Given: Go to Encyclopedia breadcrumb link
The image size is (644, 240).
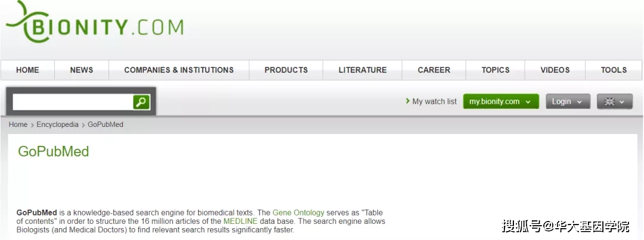Looking at the screenshot, I should tap(57, 124).
